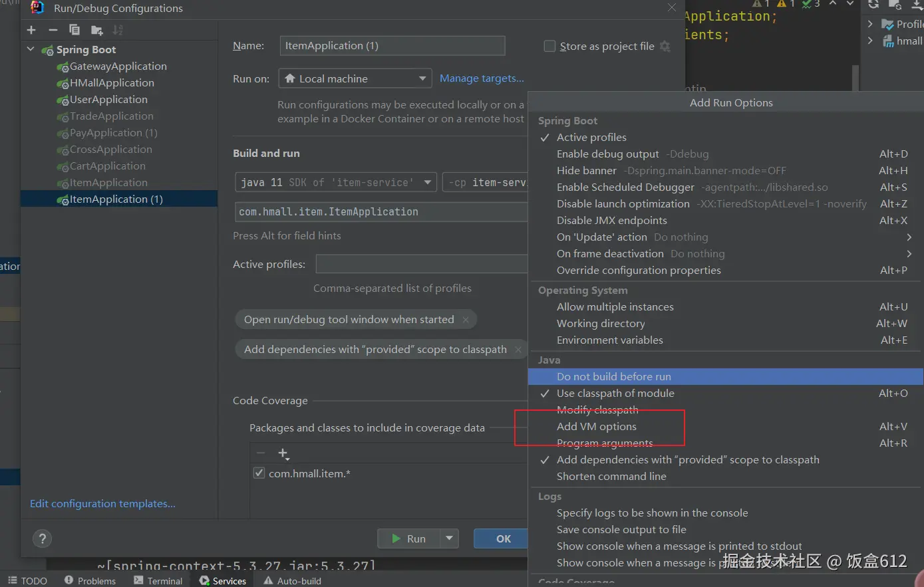Select ItemApplication (1) in configuration tree

pos(119,199)
